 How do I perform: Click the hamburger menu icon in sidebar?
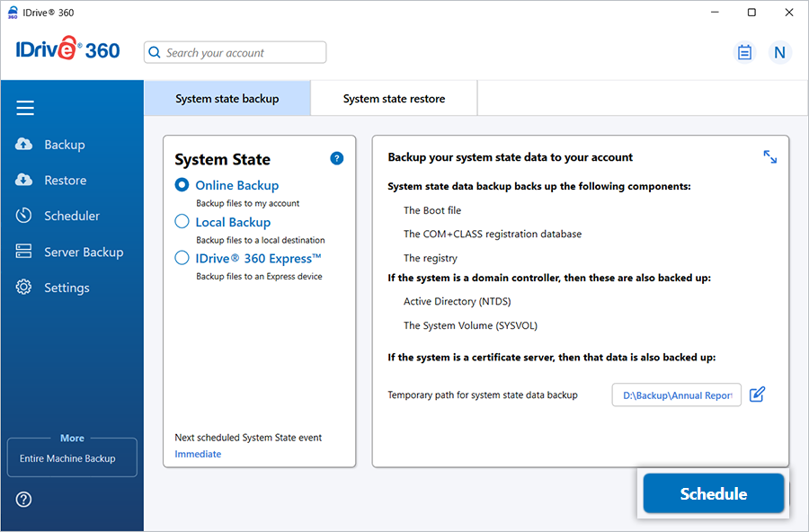(x=25, y=109)
